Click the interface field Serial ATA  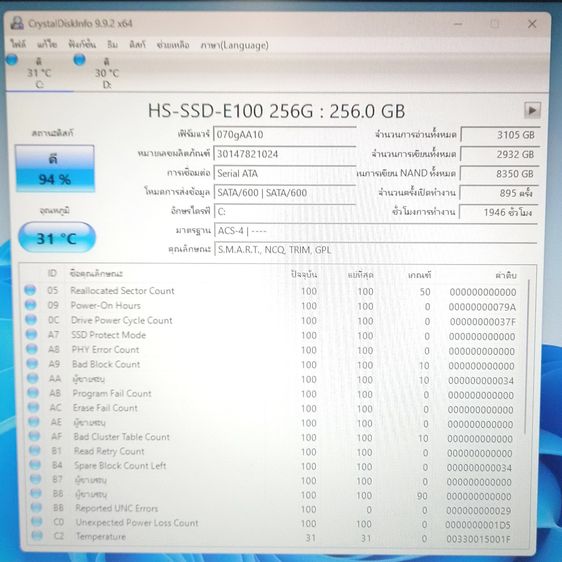[285, 173]
